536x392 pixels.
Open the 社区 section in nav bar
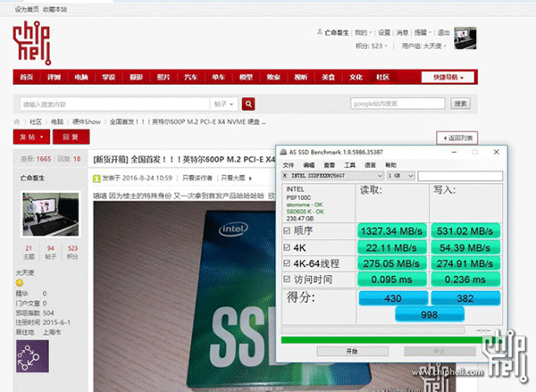tap(383, 77)
